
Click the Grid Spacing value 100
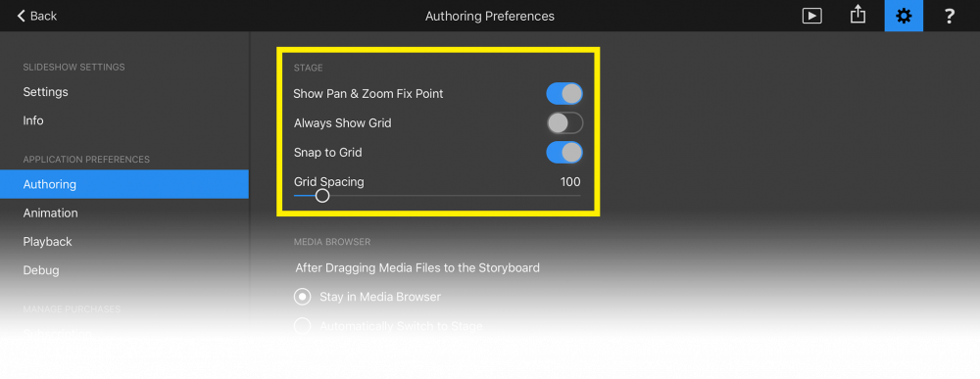pos(570,182)
